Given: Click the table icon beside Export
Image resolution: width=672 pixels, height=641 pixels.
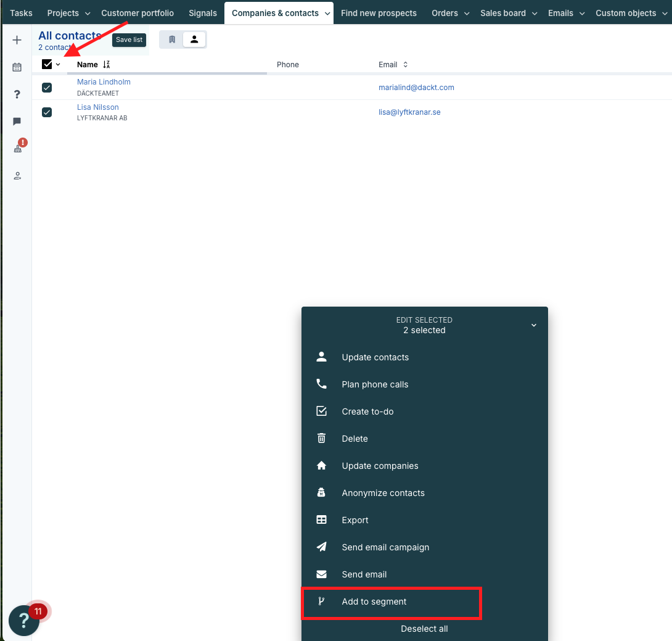Looking at the screenshot, I should 321,519.
